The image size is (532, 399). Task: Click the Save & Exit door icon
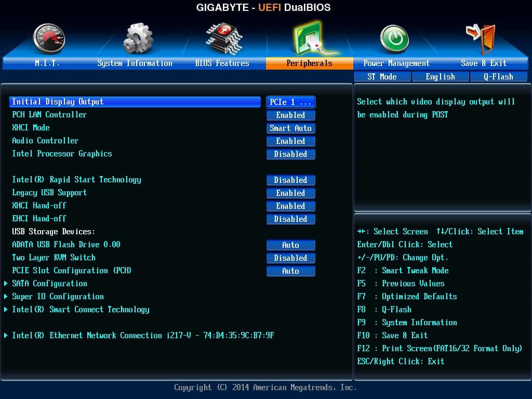coord(481,38)
